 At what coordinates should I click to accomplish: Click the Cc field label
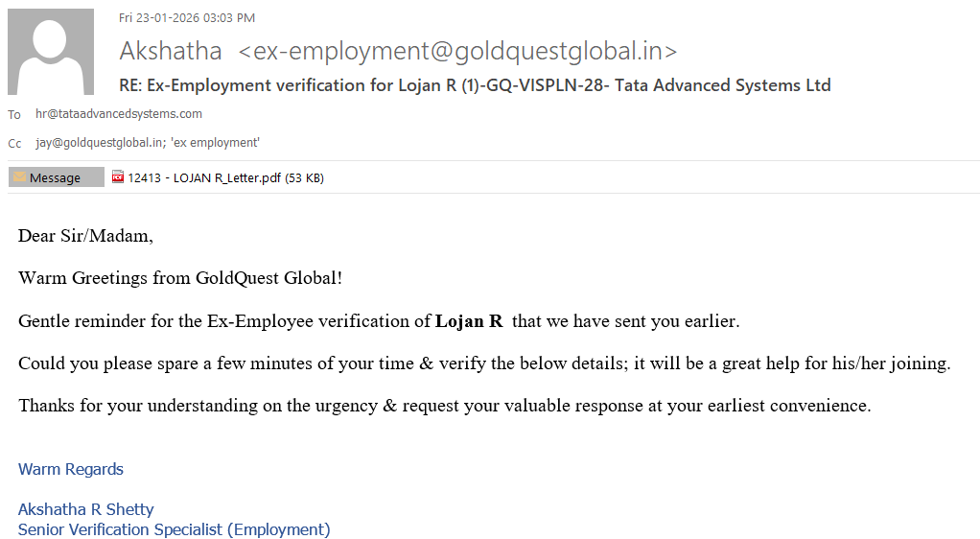click(x=14, y=144)
